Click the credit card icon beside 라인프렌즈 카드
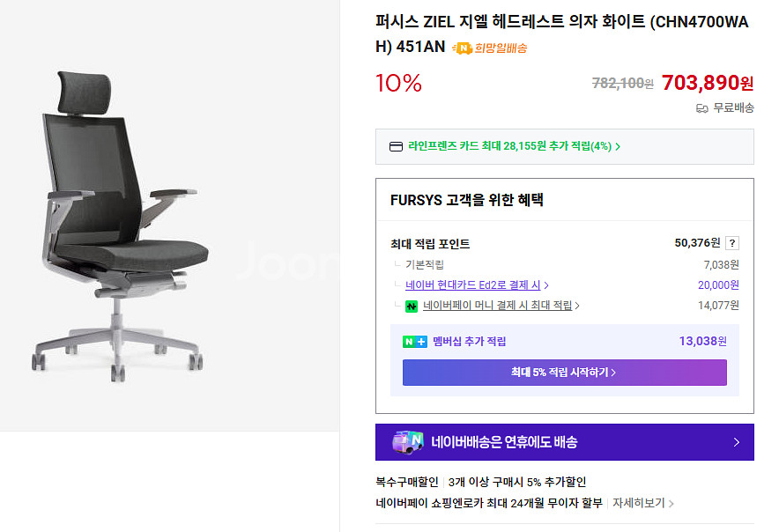 [x=396, y=146]
